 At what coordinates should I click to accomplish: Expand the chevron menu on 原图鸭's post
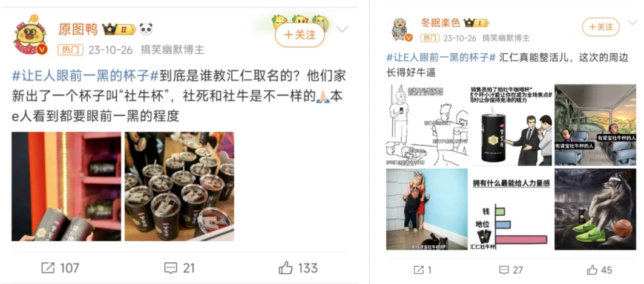[342, 28]
